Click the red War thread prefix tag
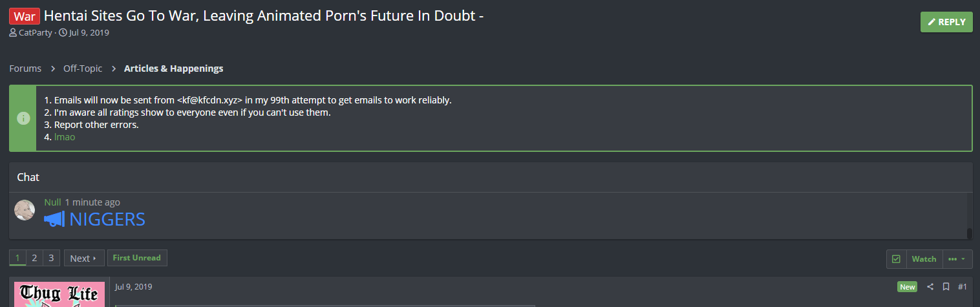980x307 pixels. (25, 16)
